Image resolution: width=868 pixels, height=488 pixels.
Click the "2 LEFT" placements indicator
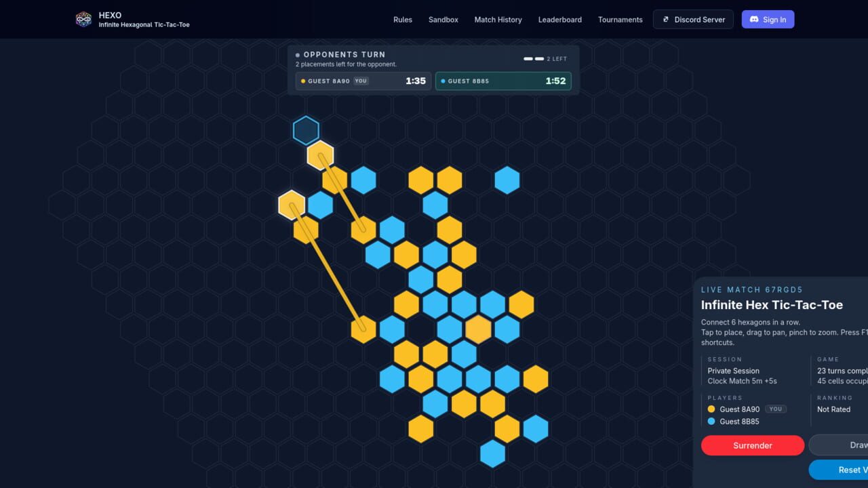(x=545, y=59)
